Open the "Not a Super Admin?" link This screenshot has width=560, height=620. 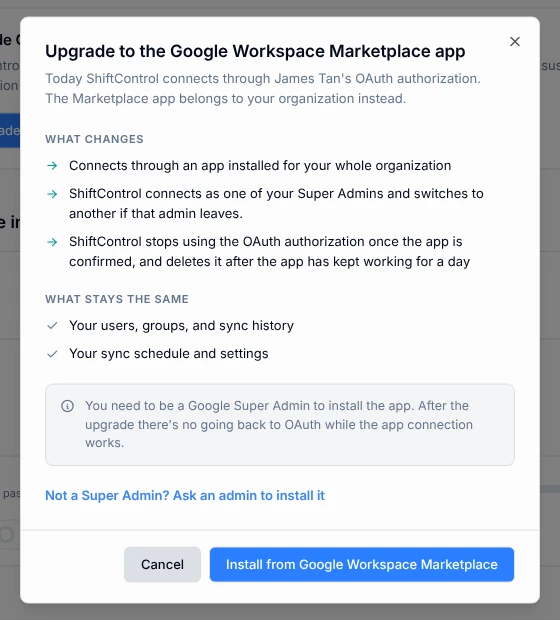coord(185,495)
